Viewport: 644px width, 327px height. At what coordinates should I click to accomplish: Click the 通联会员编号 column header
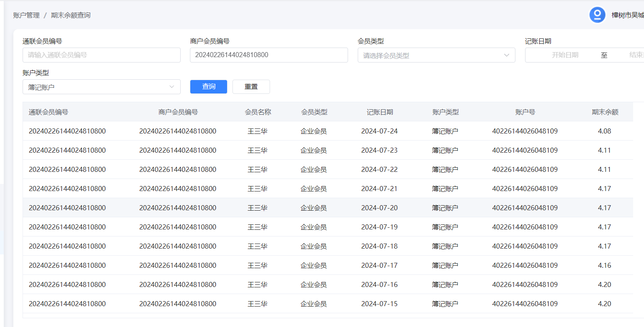(x=48, y=112)
